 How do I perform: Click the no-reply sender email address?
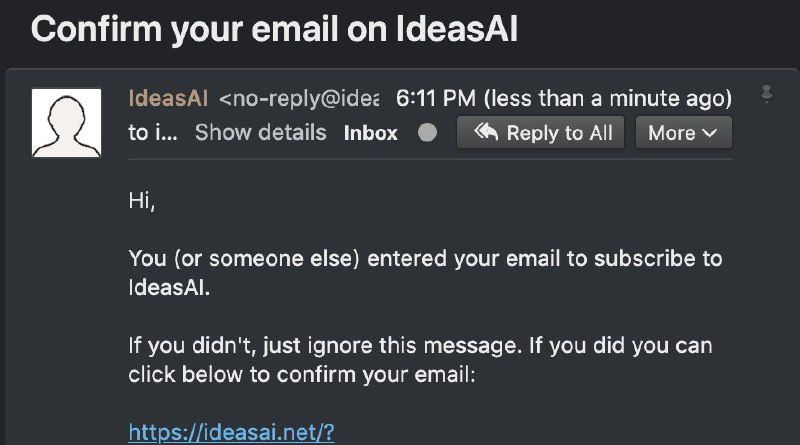[299, 99]
